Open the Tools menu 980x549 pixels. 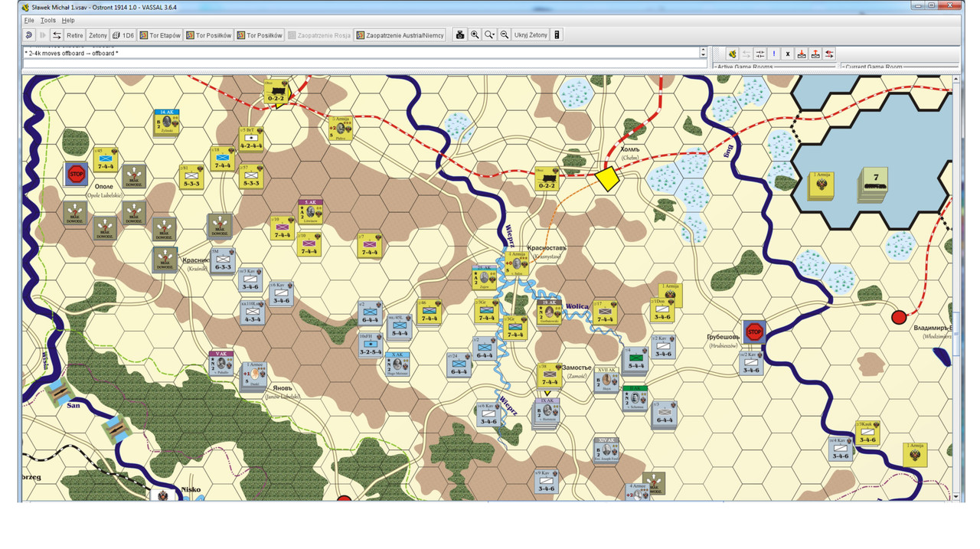pyautogui.click(x=48, y=20)
